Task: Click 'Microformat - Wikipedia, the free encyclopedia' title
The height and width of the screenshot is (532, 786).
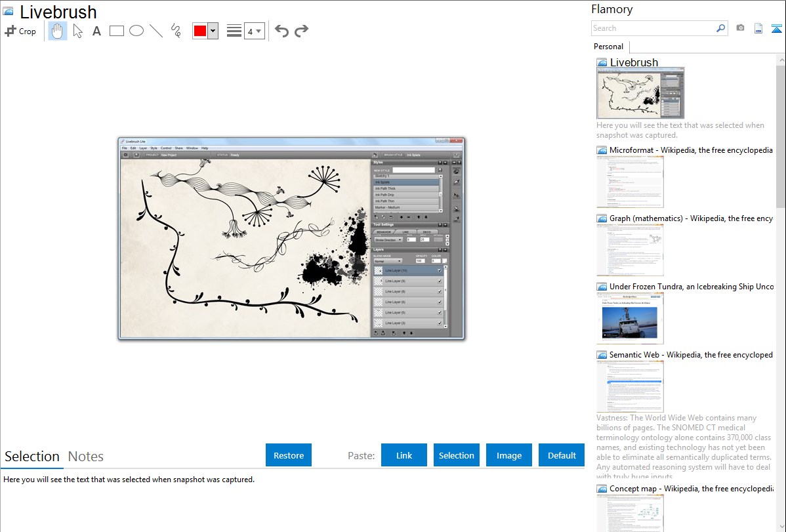Action: pos(691,150)
